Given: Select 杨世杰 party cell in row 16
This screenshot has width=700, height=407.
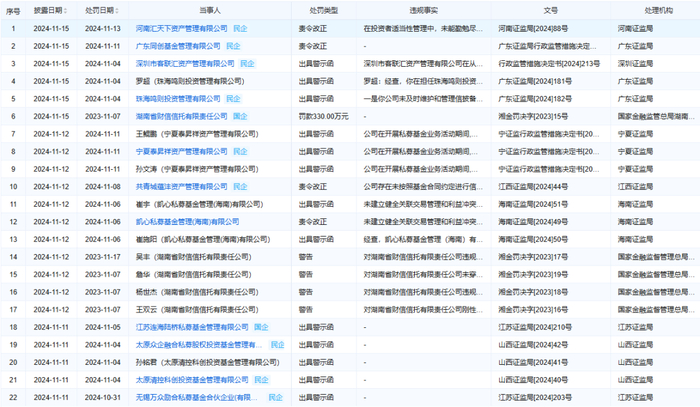Looking at the screenshot, I should pos(197,292).
